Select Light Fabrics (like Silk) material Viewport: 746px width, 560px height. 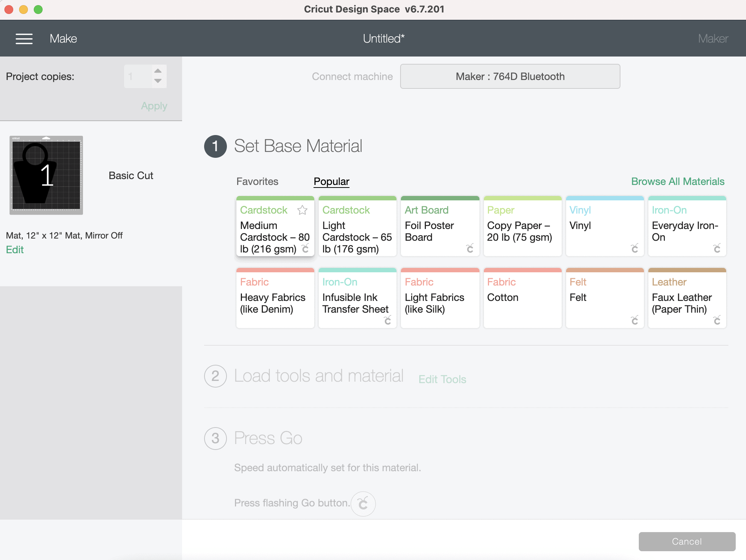click(440, 298)
